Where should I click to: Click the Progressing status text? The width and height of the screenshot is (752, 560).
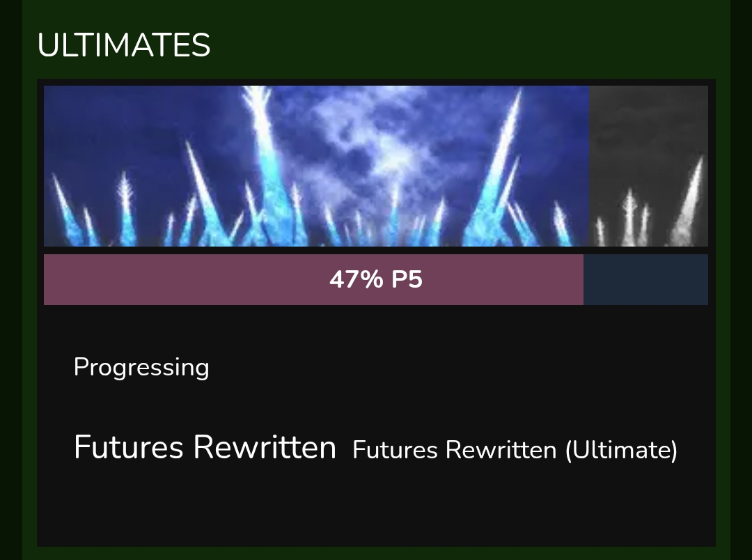click(141, 368)
